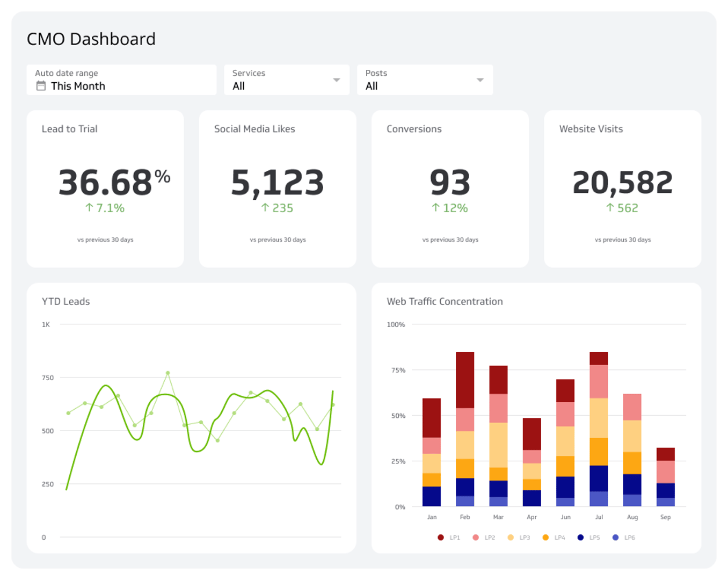Select the Services All value
Image resolution: width=728 pixels, height=580 pixels.
(x=238, y=86)
